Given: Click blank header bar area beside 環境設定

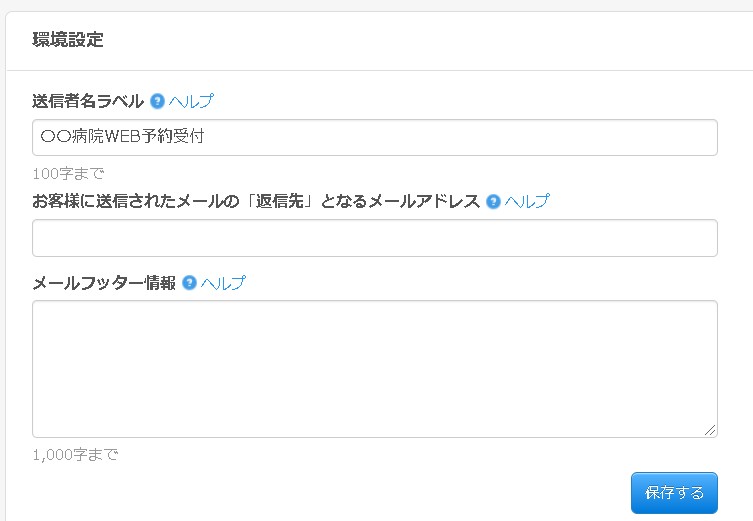Looking at the screenshot, I should pyautogui.click(x=420, y=41).
